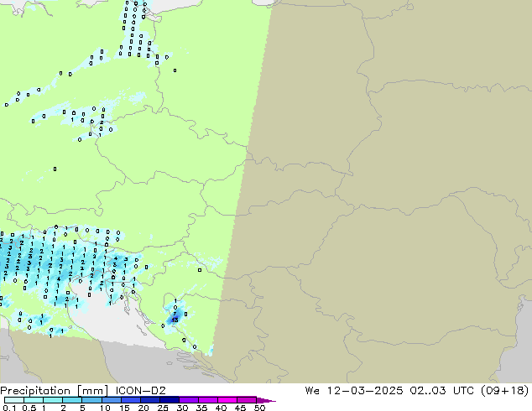
Task: Click the 1–2 mm legend color swatch
Action: (x=53, y=400)
